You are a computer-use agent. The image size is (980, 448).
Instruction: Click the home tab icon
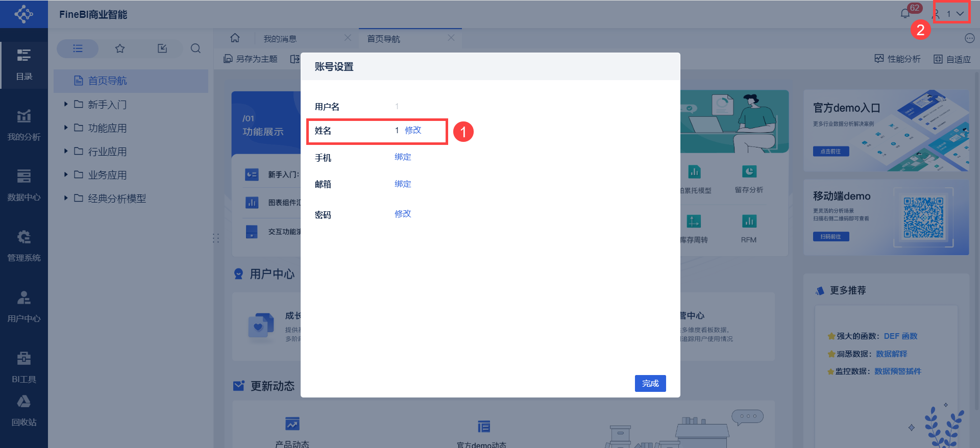click(235, 38)
